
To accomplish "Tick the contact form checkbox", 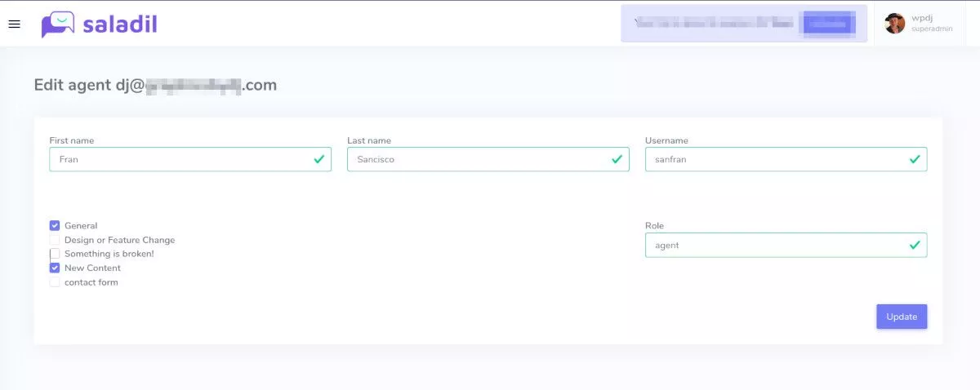I will (x=55, y=282).
